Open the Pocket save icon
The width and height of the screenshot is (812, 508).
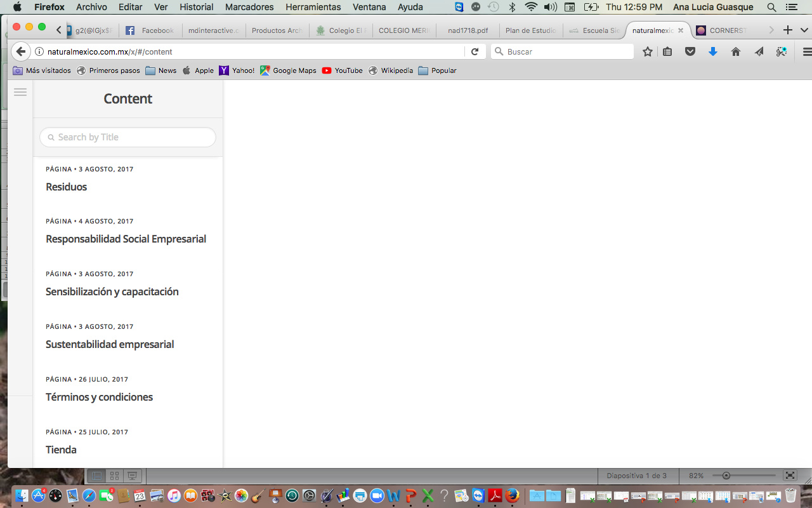690,51
